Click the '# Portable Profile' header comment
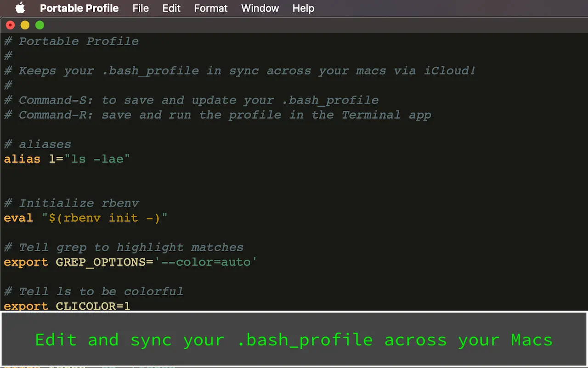 71,41
